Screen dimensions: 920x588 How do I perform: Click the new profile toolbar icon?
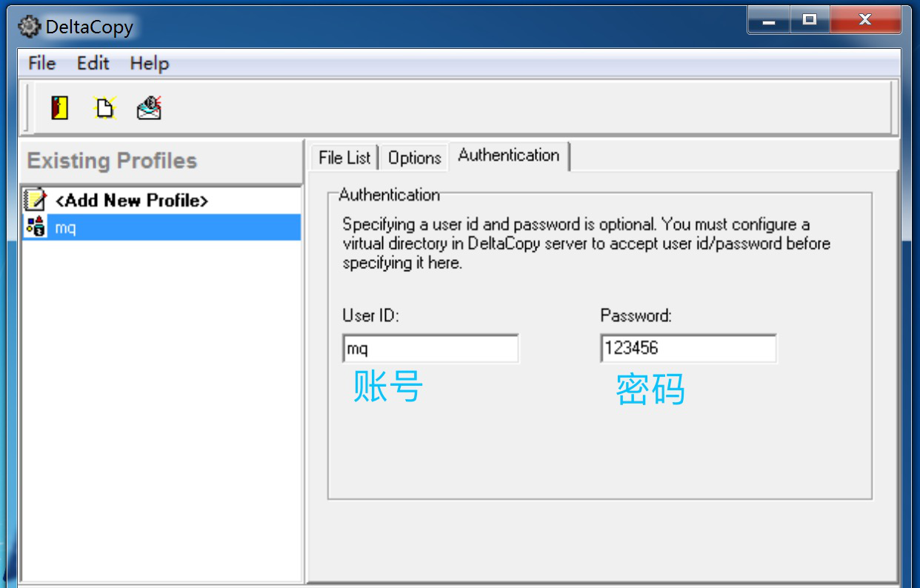click(104, 108)
